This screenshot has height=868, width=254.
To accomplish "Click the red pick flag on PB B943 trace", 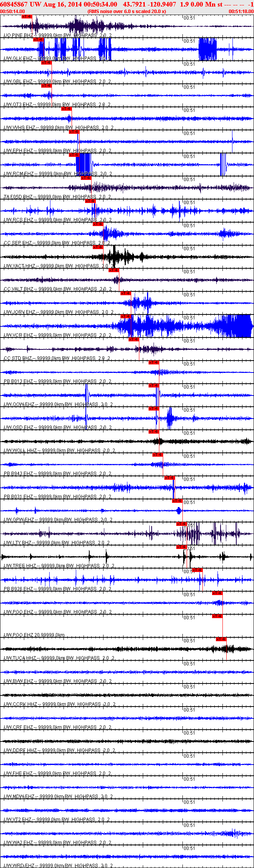I will [158, 455].
